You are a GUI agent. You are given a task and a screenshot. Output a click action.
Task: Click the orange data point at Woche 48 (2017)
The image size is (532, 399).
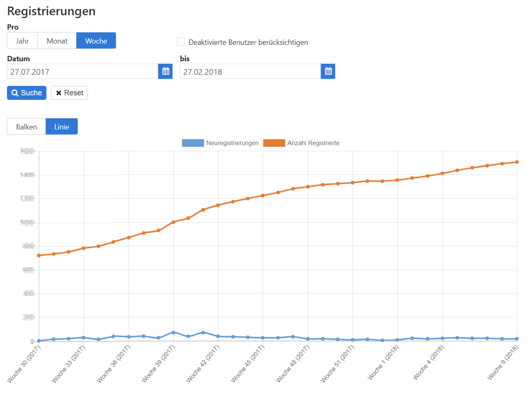(x=308, y=186)
